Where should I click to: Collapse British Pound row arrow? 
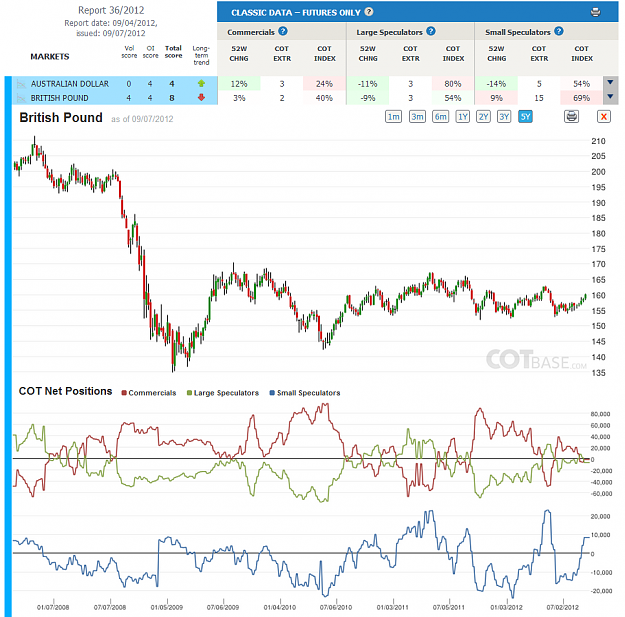610,96
